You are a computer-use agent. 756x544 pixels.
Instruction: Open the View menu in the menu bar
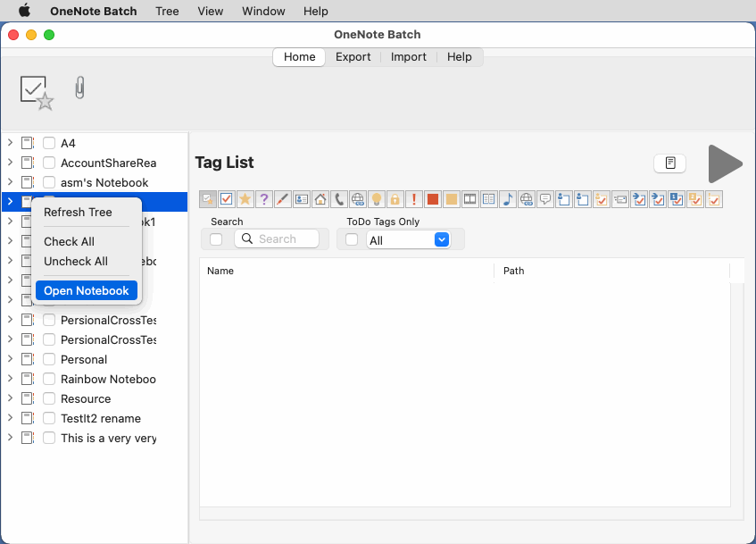click(211, 11)
